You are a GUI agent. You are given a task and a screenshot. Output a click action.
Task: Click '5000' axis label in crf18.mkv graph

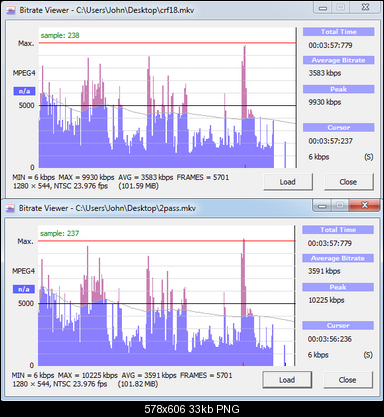click(x=26, y=106)
